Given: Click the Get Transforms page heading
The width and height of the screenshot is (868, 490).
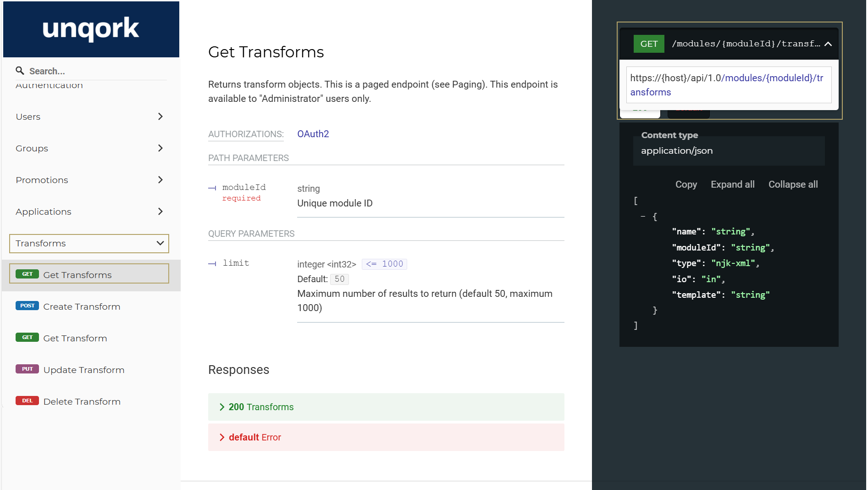Looking at the screenshot, I should click(266, 52).
